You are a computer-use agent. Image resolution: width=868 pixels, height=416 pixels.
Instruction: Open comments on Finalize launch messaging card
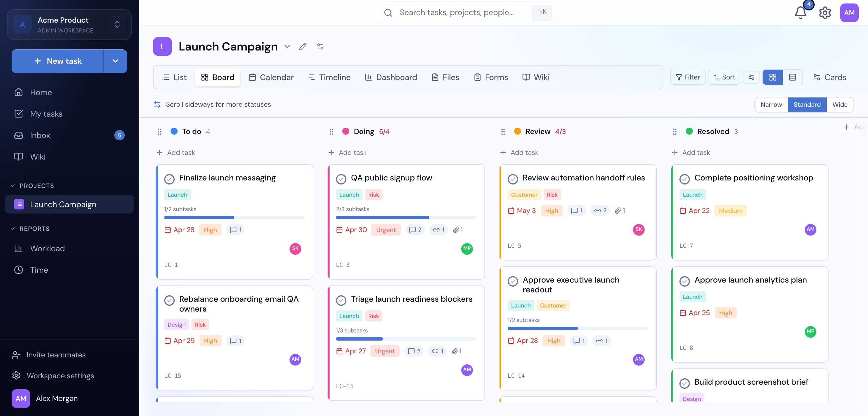236,230
